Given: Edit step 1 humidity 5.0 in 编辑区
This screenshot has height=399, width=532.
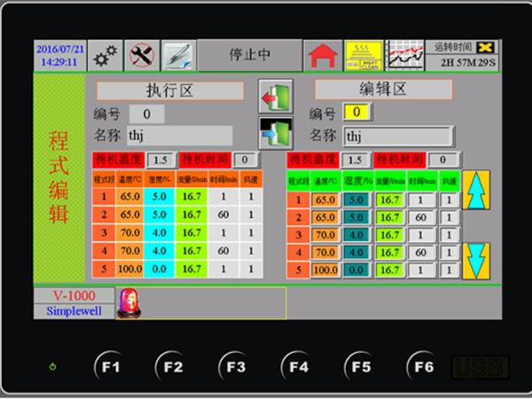Looking at the screenshot, I should pos(356,200).
